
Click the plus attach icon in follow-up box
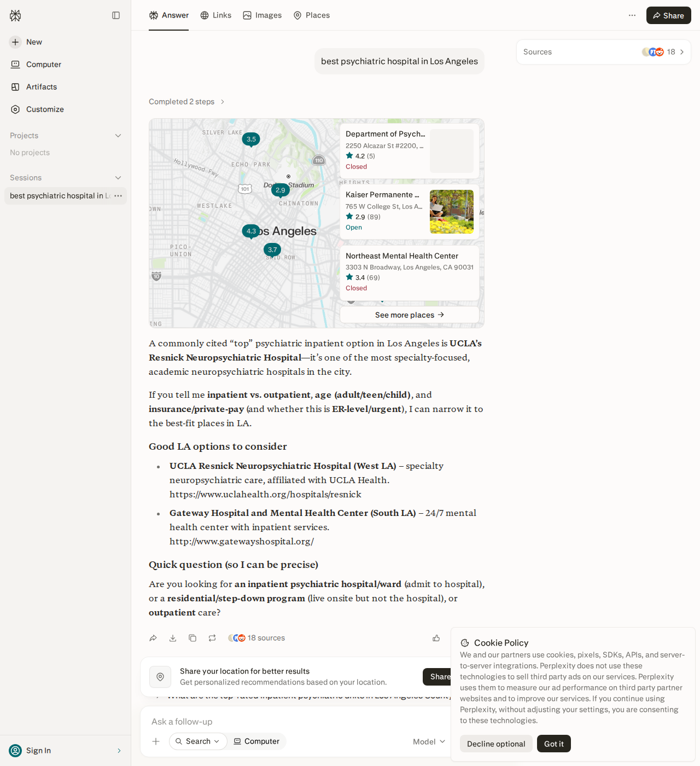[x=156, y=741]
